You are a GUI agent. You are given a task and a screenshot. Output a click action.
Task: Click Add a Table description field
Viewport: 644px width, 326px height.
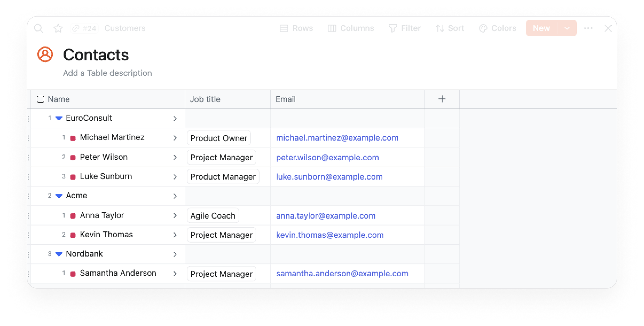[107, 73]
